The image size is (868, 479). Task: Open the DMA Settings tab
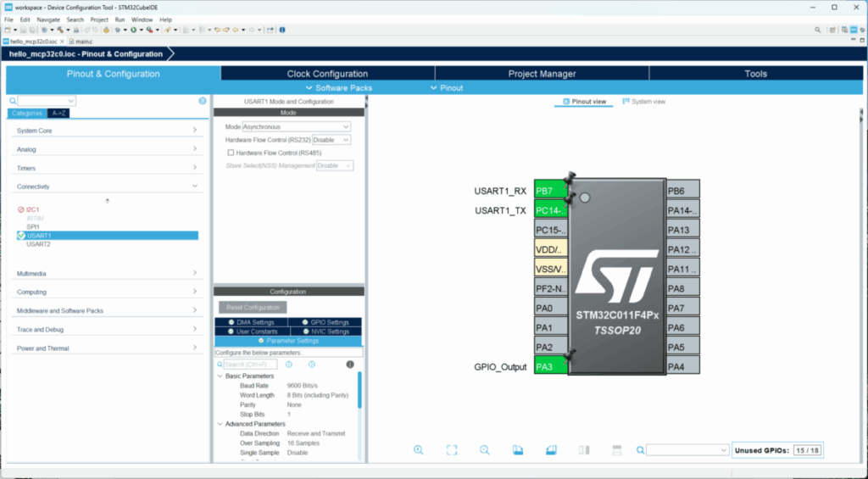click(x=251, y=322)
